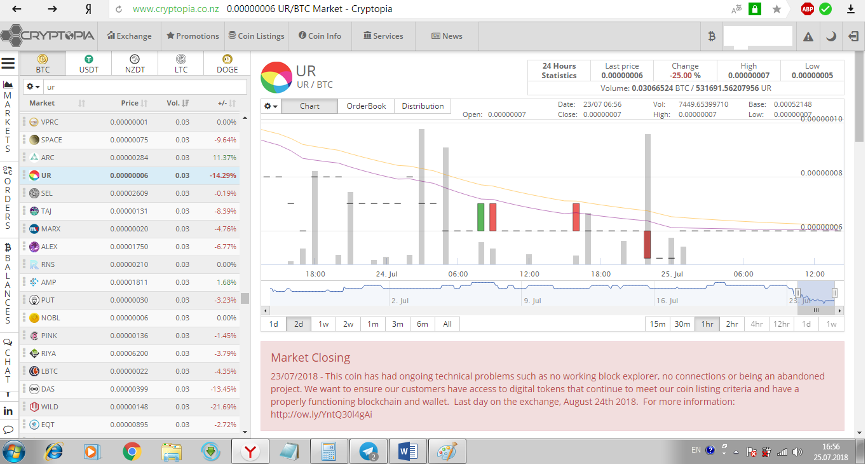Open the Orders sidebar exchange icon
868x464 pixels.
coord(8,170)
